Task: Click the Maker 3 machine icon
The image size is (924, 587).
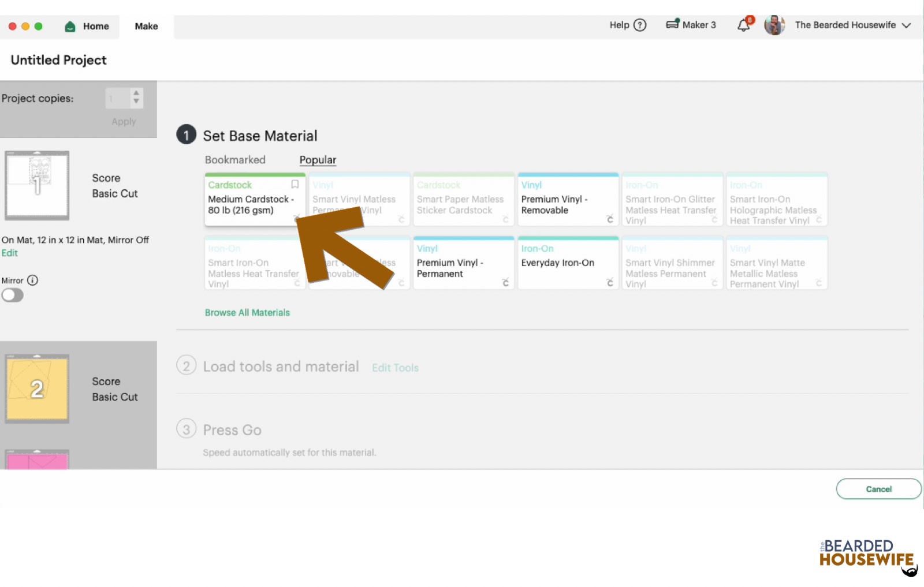Action: [673, 24]
